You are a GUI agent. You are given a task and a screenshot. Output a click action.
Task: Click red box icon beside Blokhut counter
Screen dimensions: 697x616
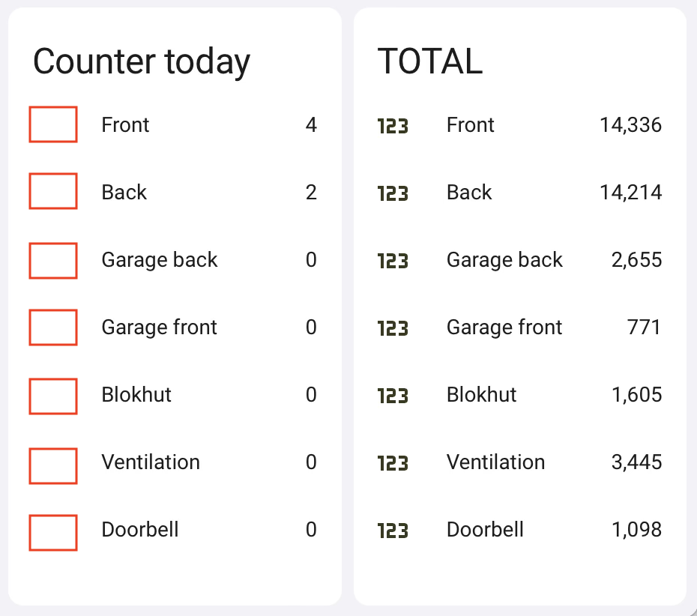pos(53,396)
